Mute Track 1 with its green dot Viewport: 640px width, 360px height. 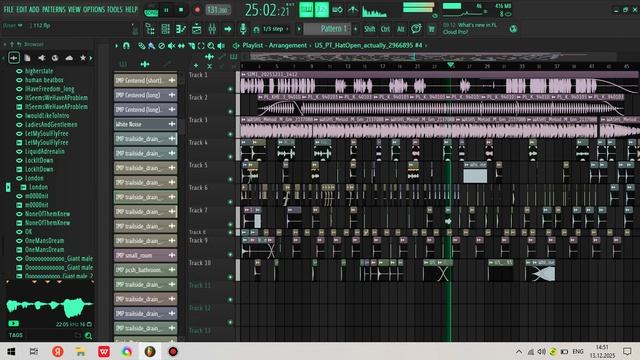pyautogui.click(x=230, y=89)
